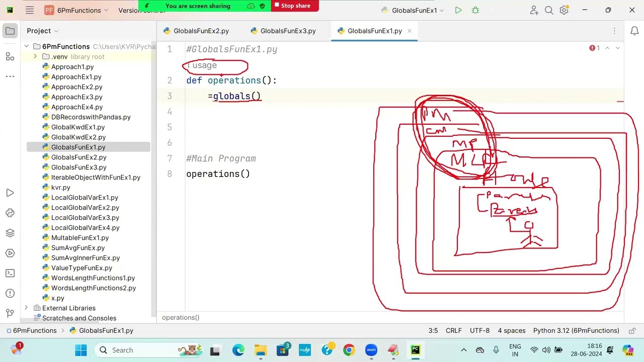Click the UTF-8 encoding widget
This screenshot has width=644, height=362.
tap(479, 331)
